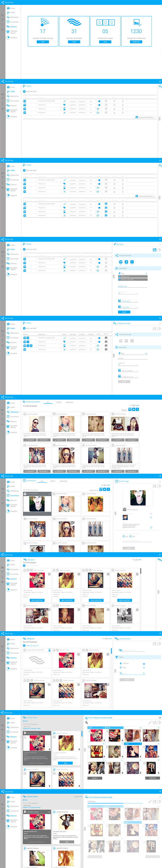Click the HASHTAG tab on Enrichment screen
Screen dimensions: 162x868
coord(63,481)
